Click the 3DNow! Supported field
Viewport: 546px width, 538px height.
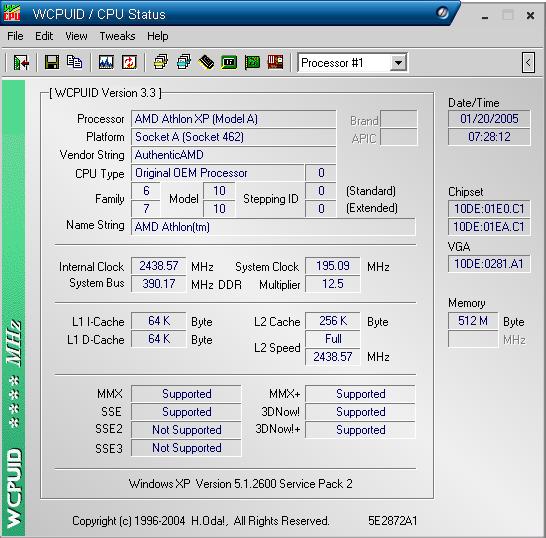pos(360,412)
